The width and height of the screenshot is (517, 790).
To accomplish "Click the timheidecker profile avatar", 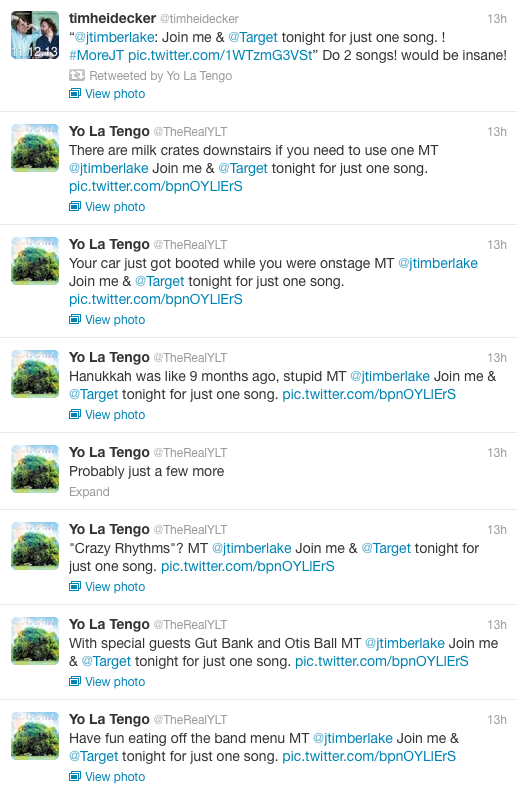I will pyautogui.click(x=35, y=35).
